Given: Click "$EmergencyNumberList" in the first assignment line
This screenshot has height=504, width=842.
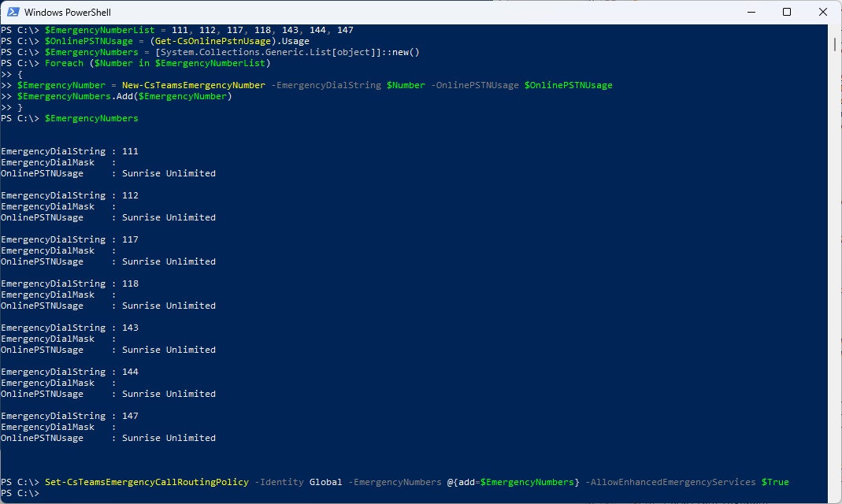Looking at the screenshot, I should [x=100, y=30].
